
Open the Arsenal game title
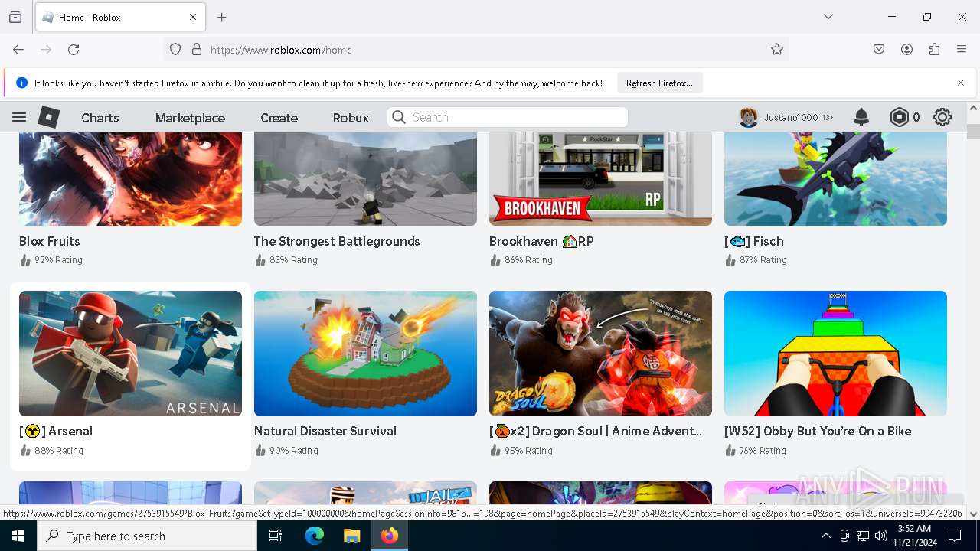click(x=56, y=431)
